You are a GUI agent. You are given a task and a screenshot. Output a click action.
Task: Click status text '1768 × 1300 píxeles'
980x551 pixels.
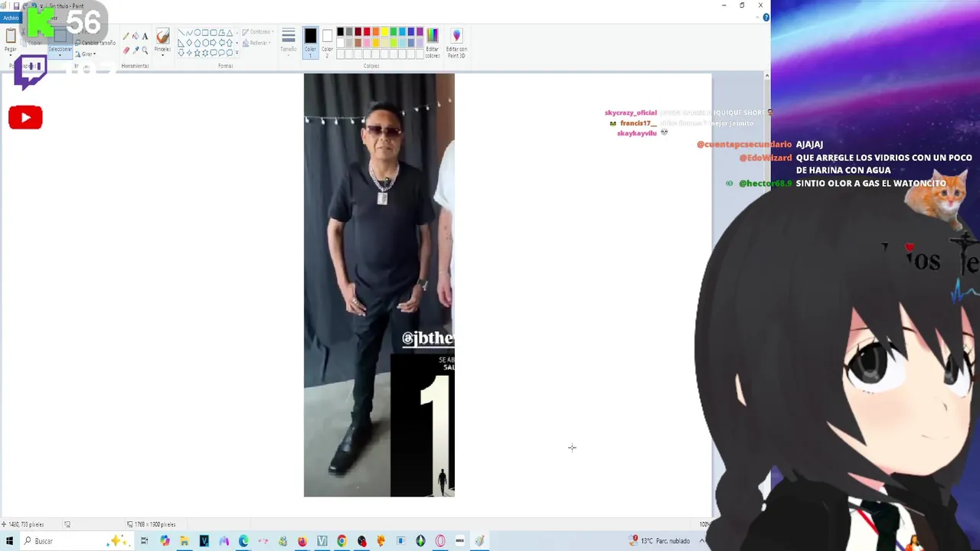click(x=155, y=524)
